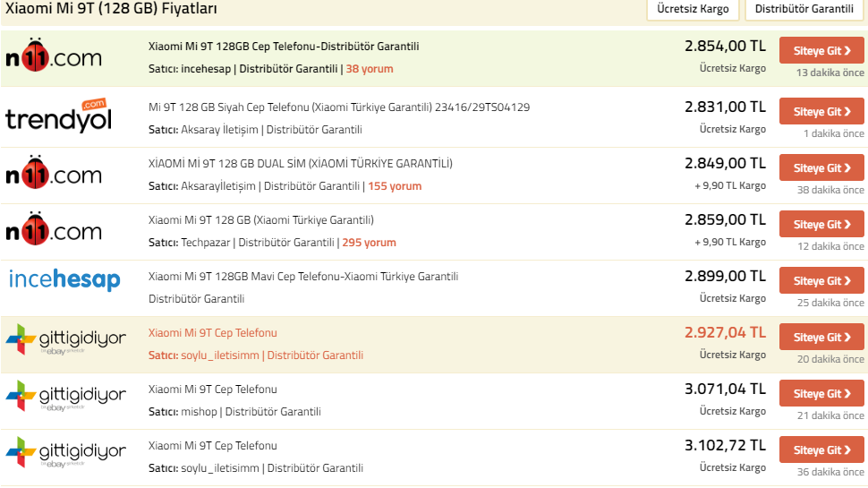Go to site for the 3.102,72 TL offer
This screenshot has width=868, height=488.
tap(821, 451)
